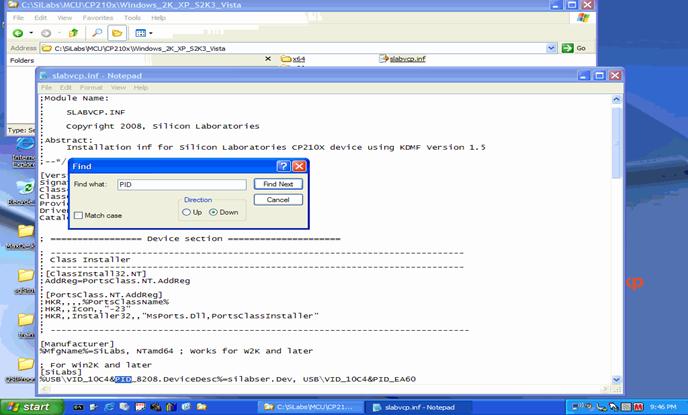Select the Down direction radio button
The image size is (688, 415).
point(213,212)
